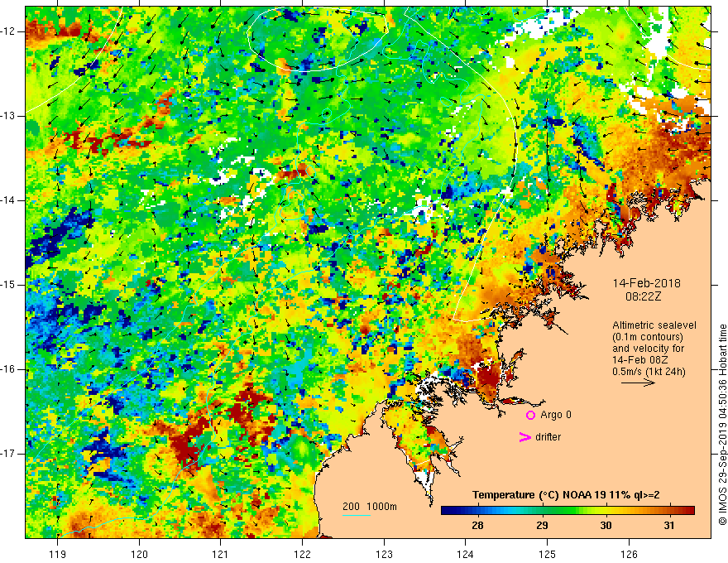Click latitude axis label -12
Image resolution: width=728 pixels, height=563 pixels.
pyautogui.click(x=8, y=31)
